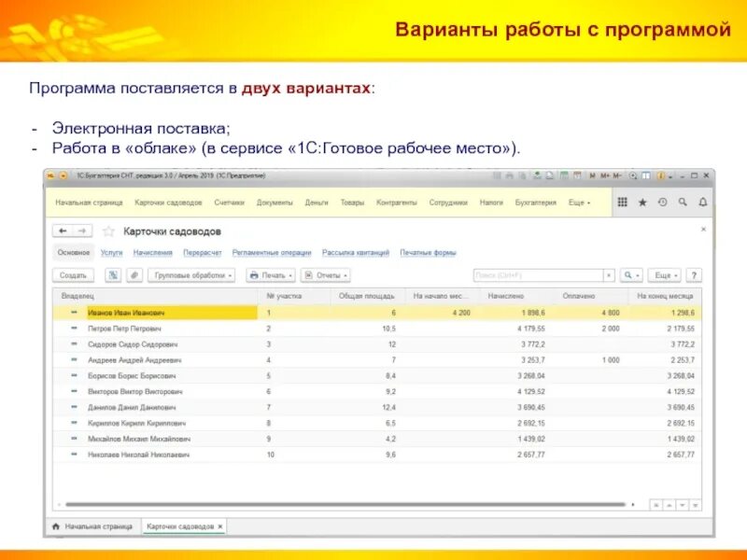The height and width of the screenshot is (560, 747).
Task: Mark Карточки садоводов as favorite with the star
Action: point(107,231)
